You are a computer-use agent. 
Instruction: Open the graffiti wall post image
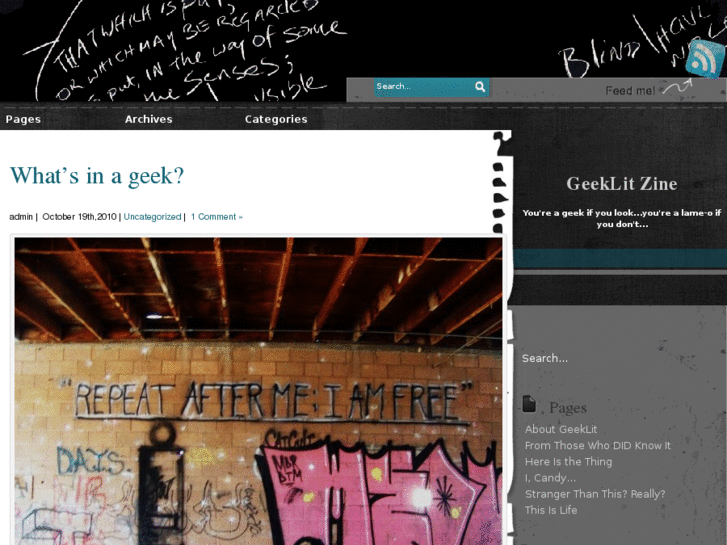click(258, 391)
